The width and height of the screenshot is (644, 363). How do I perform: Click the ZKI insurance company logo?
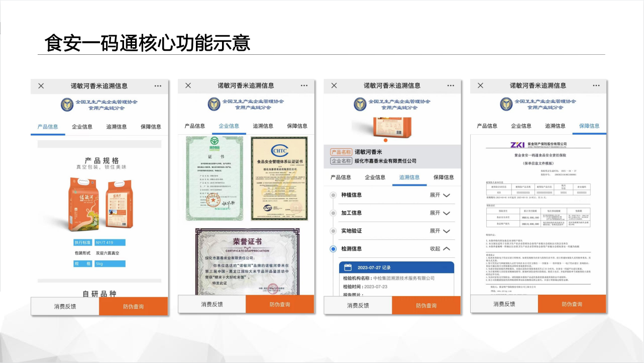click(518, 145)
